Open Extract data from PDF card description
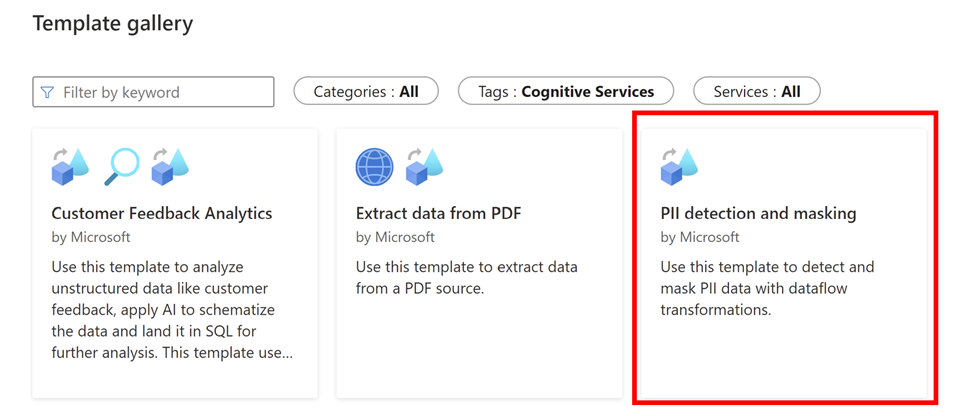Screen dimensions: 956x416 tap(466, 278)
